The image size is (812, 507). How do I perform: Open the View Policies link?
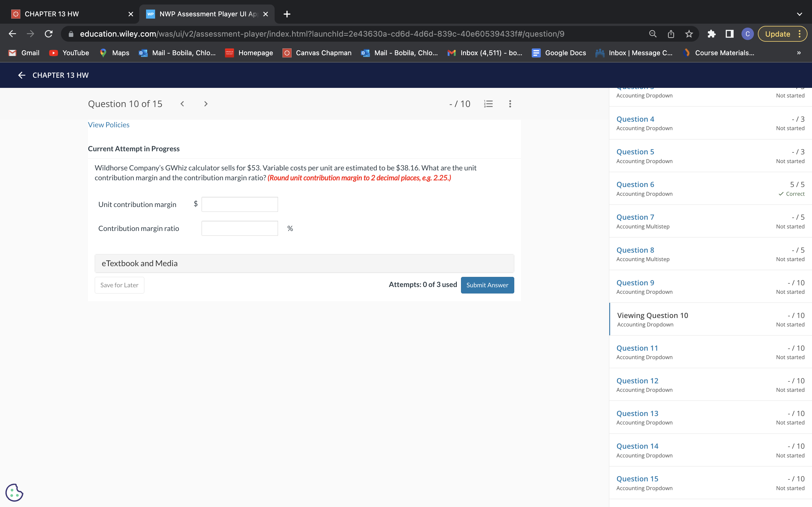pos(108,125)
